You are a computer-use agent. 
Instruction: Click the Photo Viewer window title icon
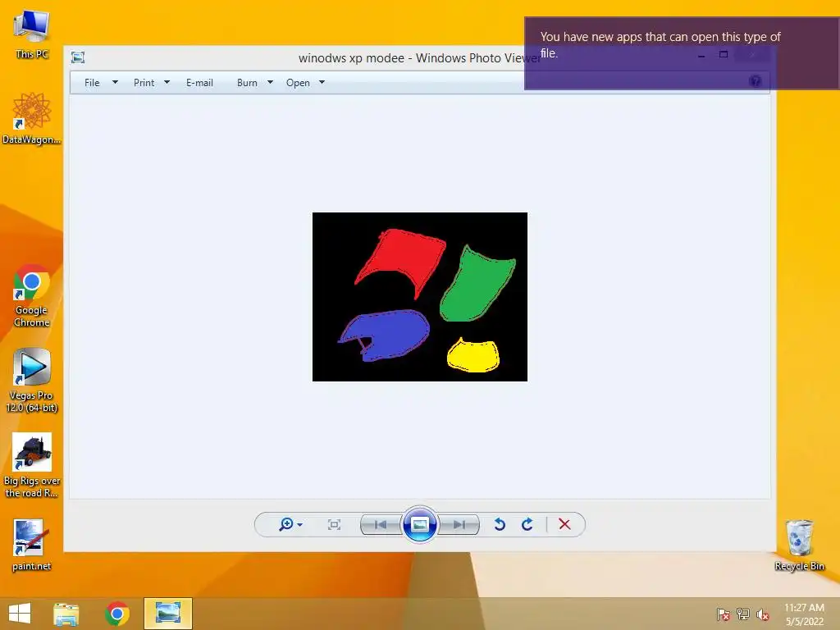[78, 57]
